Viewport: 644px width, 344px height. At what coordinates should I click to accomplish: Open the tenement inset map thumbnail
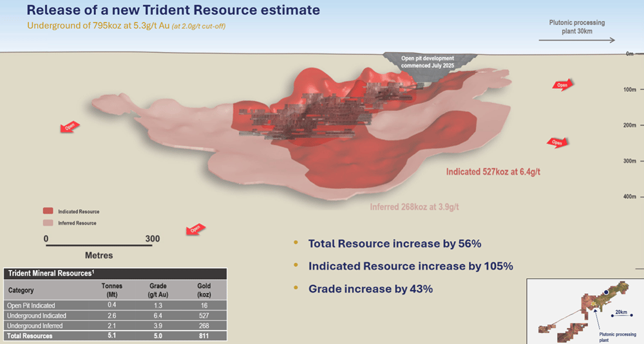(x=585, y=311)
